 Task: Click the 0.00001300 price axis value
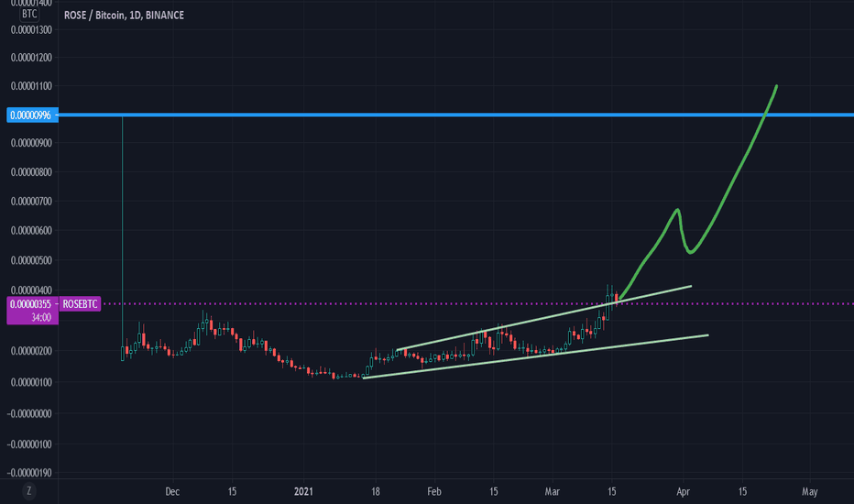pyautogui.click(x=31, y=30)
